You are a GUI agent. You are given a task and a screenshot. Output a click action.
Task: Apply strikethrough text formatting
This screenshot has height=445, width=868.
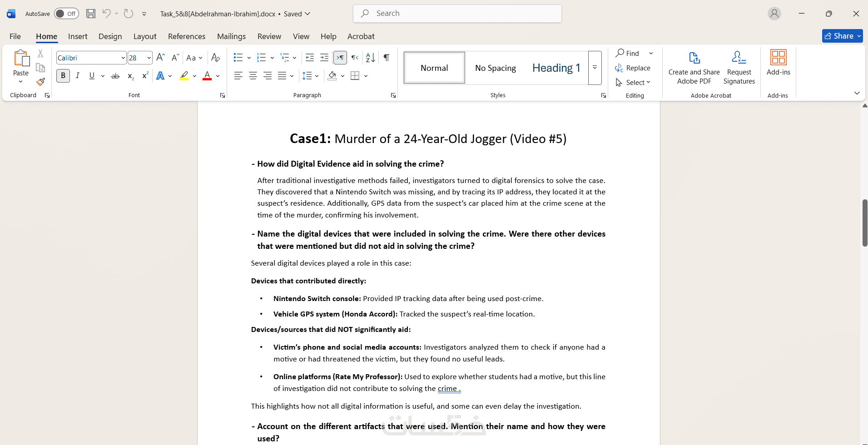[115, 76]
